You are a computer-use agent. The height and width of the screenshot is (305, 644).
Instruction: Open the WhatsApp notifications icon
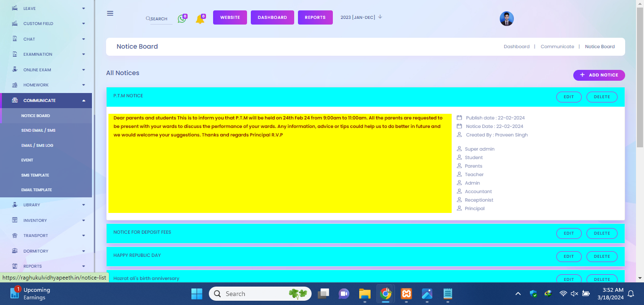point(182,19)
